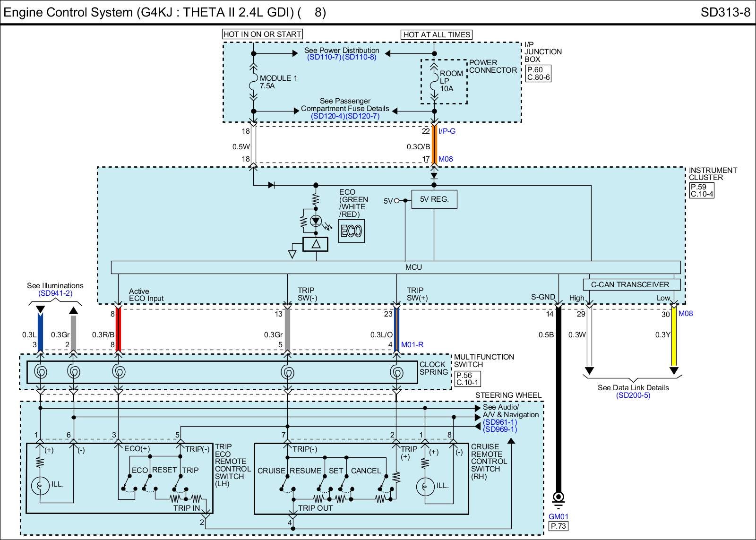756x540 pixels.
Task: Click the ILL. lamp in the LH switch
Action: click(40, 485)
